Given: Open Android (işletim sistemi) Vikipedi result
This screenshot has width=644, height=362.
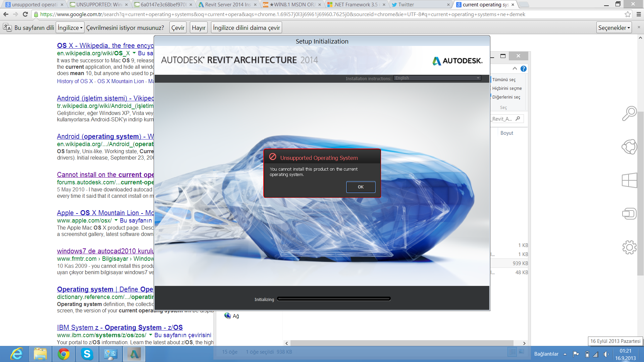Looking at the screenshot, I should 105,98.
